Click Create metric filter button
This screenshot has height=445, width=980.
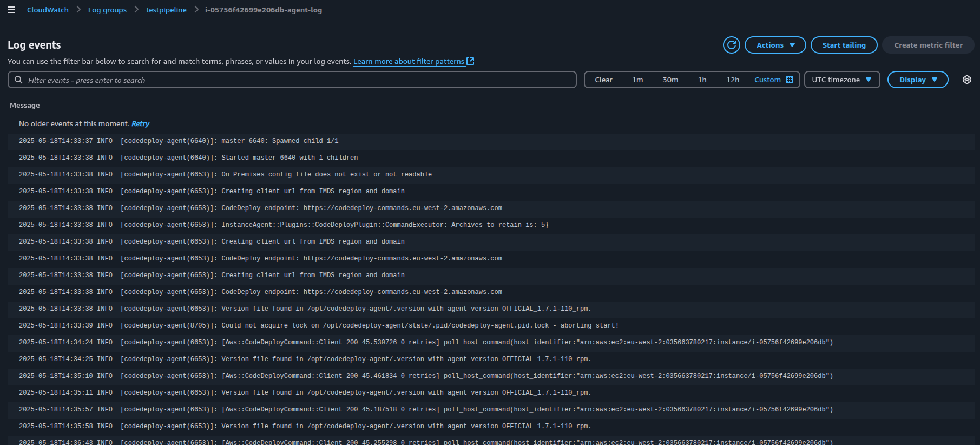click(928, 45)
